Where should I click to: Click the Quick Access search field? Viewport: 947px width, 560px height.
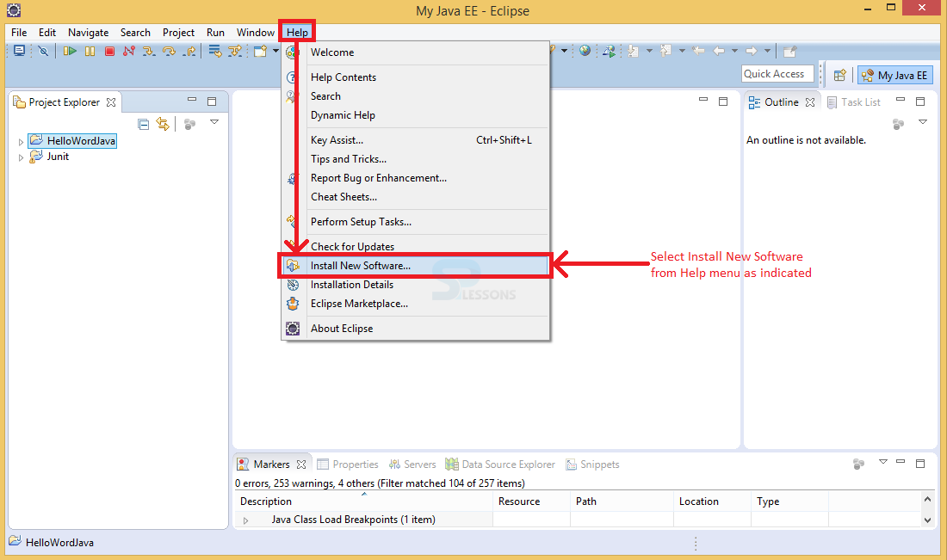777,74
